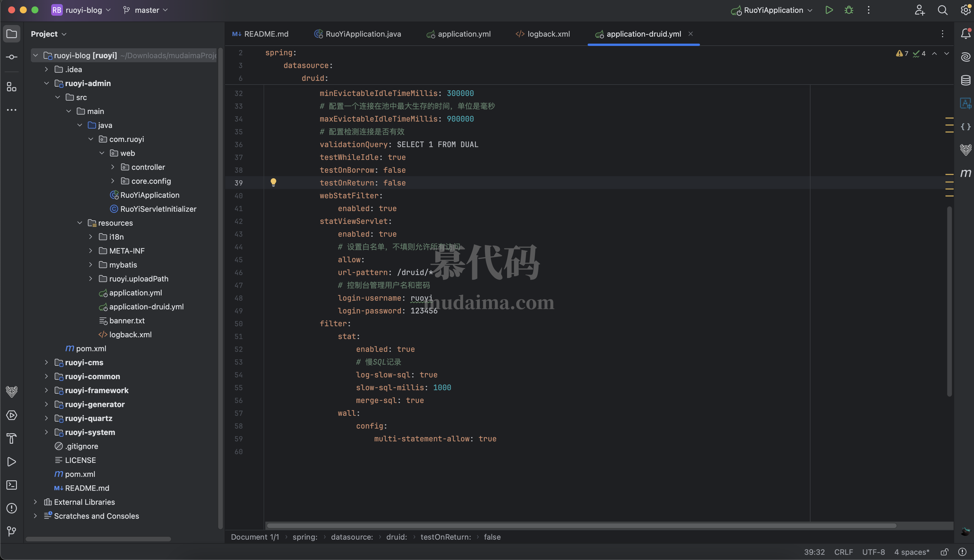
Task: Click the lightbulb quick-fix on line 39
Action: pos(273,182)
